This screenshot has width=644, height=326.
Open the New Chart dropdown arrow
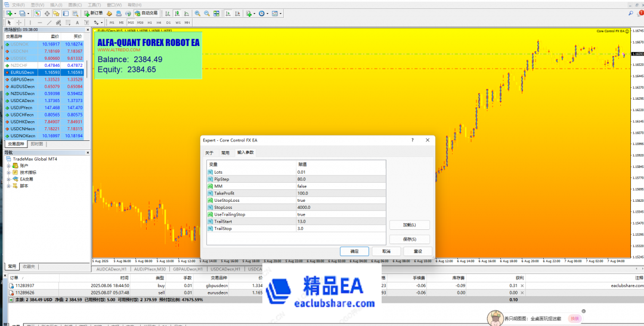pos(15,13)
